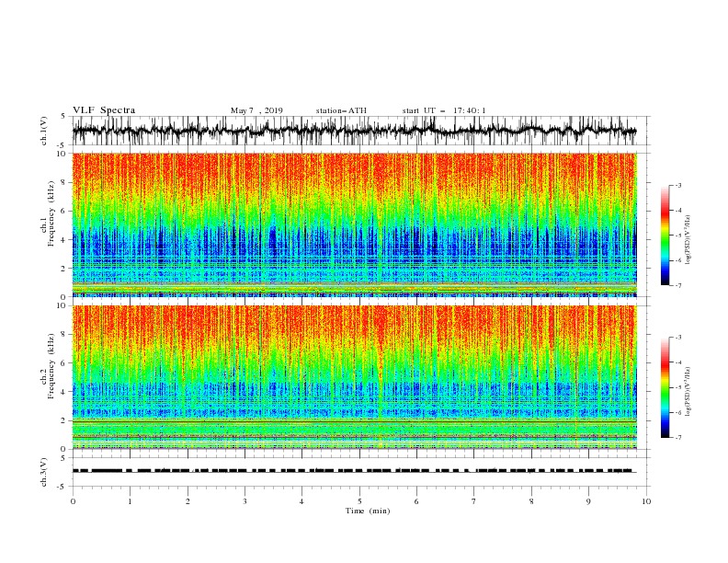
Task: Click time axis tick label "5"
Action: tap(359, 501)
